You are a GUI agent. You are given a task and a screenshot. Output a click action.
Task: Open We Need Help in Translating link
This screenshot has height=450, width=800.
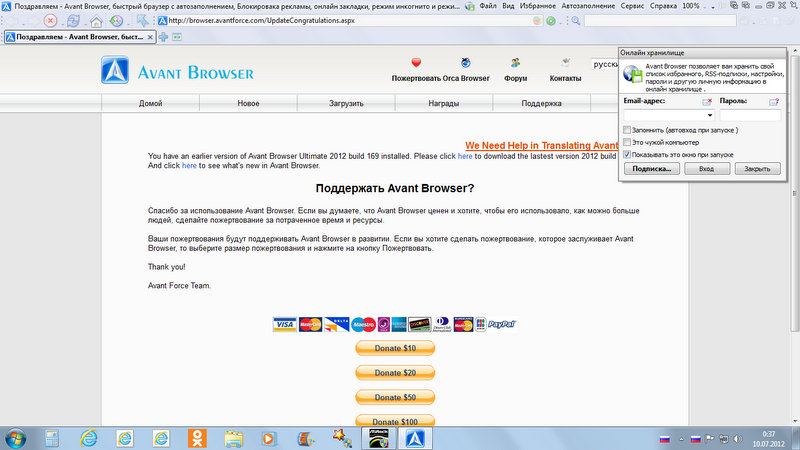click(x=541, y=145)
